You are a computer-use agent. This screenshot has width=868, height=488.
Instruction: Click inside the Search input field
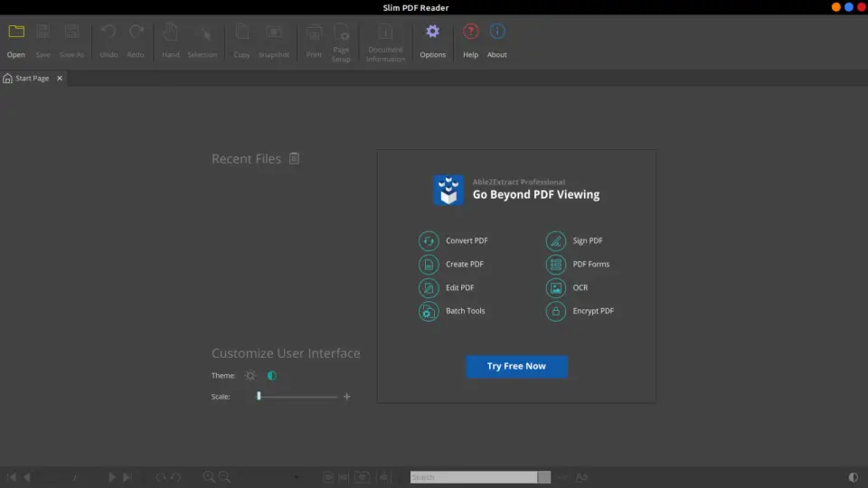(x=473, y=477)
